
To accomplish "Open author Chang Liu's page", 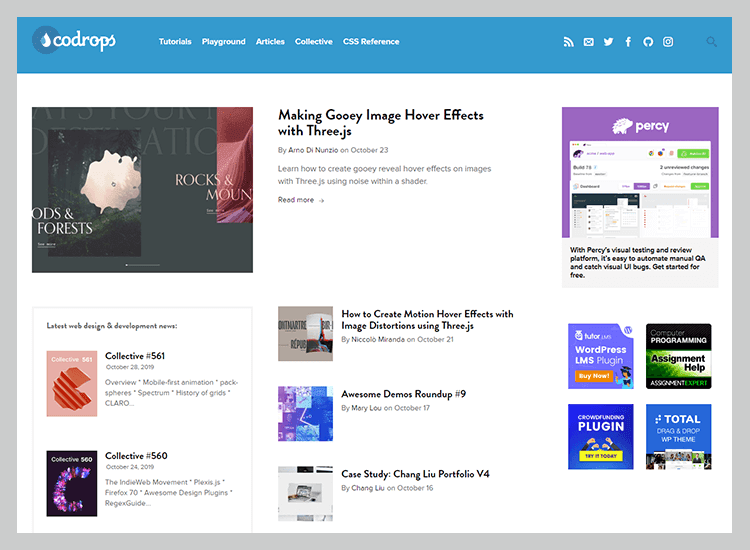I will (x=368, y=488).
